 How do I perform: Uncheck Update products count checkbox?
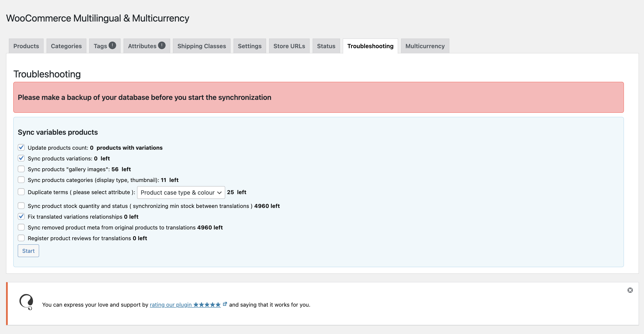21,147
